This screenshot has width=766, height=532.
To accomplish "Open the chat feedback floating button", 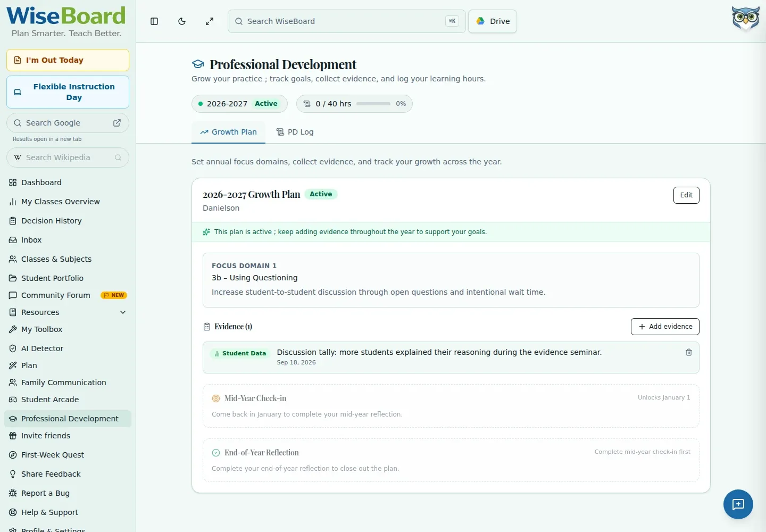I will point(738,504).
